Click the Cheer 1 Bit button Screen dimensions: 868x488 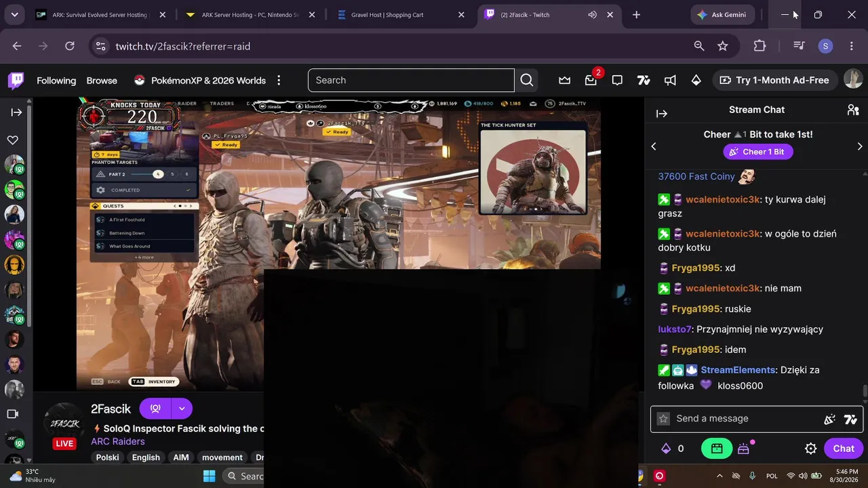[757, 152]
